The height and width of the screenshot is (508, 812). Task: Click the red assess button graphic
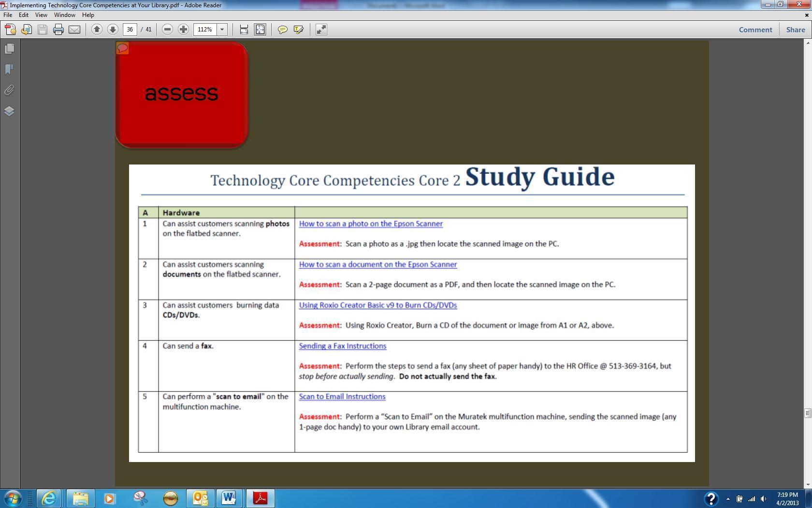[x=182, y=95]
